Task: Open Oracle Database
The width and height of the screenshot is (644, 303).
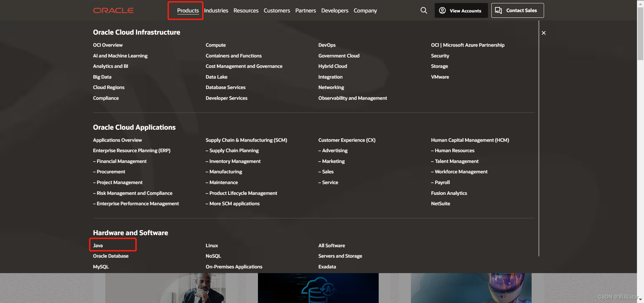Action: 111,256
